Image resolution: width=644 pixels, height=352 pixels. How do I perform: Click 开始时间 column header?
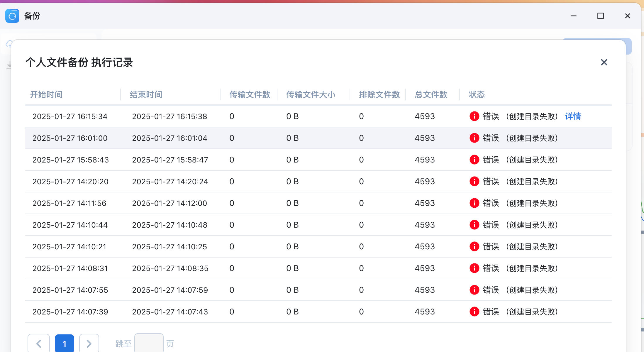coord(46,94)
